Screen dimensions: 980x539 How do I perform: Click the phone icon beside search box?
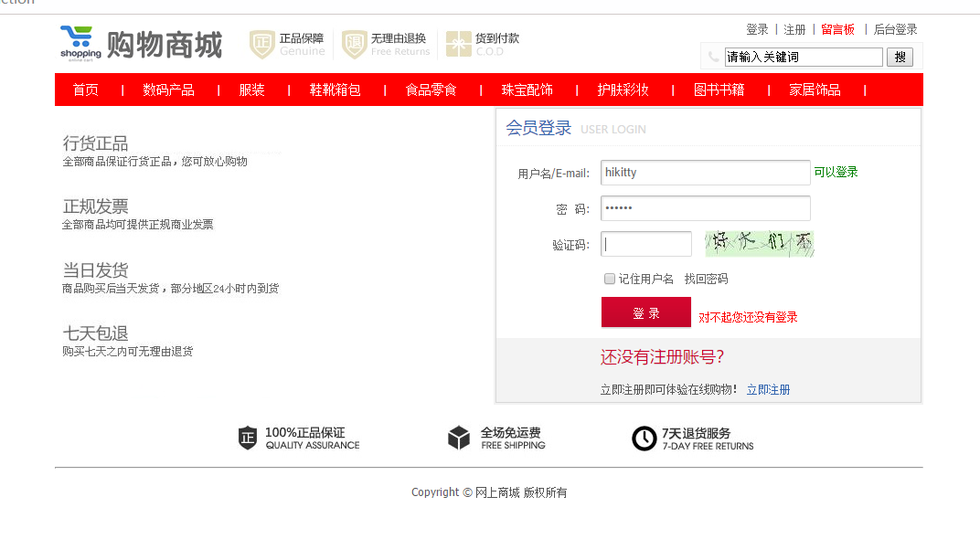point(713,58)
